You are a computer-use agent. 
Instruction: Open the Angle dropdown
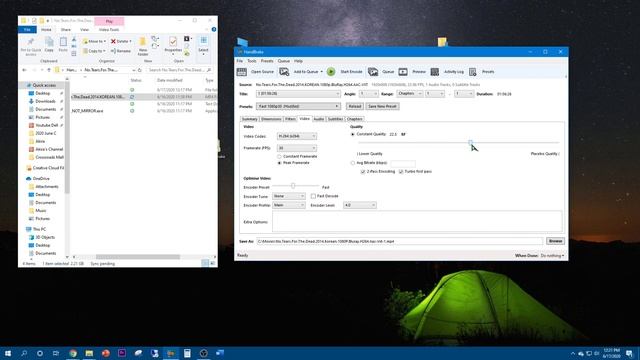coord(368,94)
